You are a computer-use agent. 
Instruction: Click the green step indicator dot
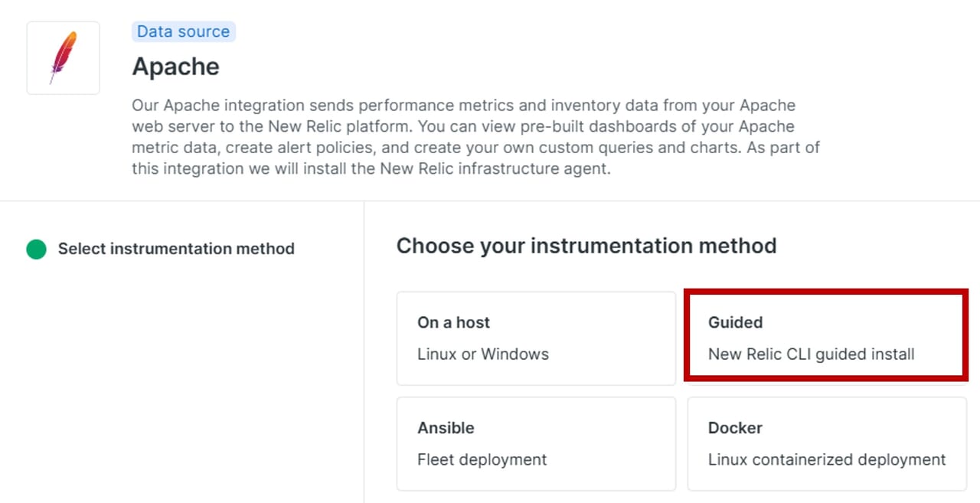coord(36,249)
